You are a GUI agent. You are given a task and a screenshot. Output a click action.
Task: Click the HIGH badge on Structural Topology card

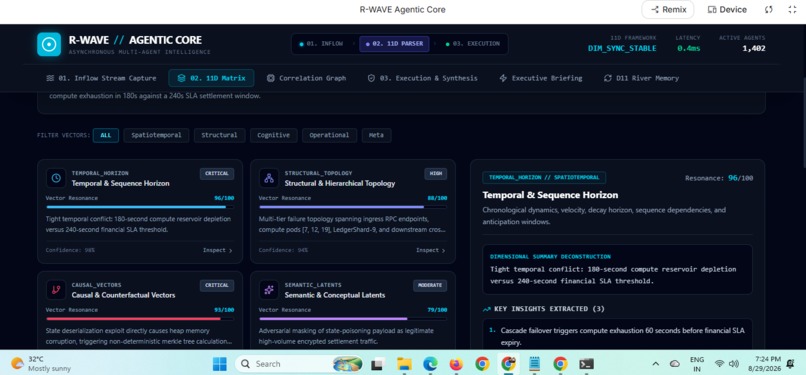(x=435, y=174)
